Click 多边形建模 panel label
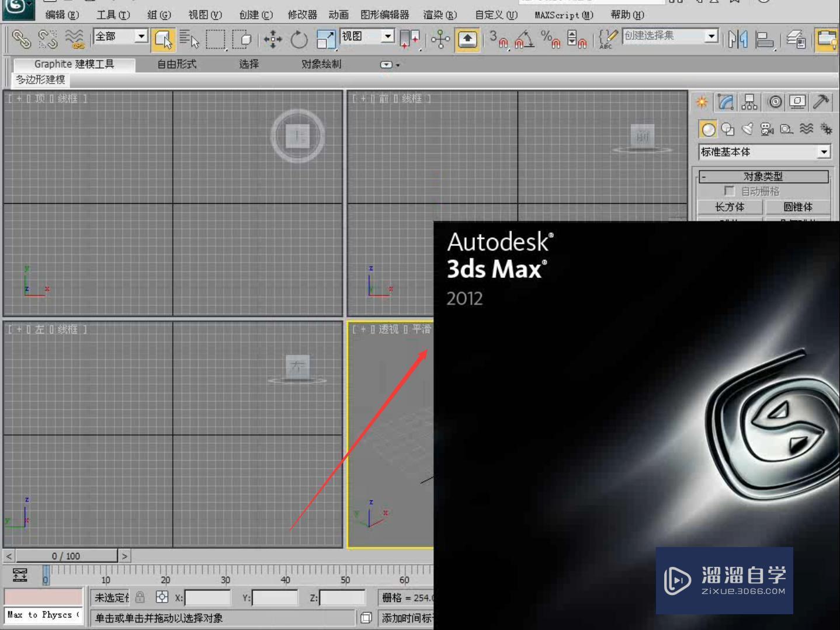The width and height of the screenshot is (840, 630). click(x=40, y=79)
